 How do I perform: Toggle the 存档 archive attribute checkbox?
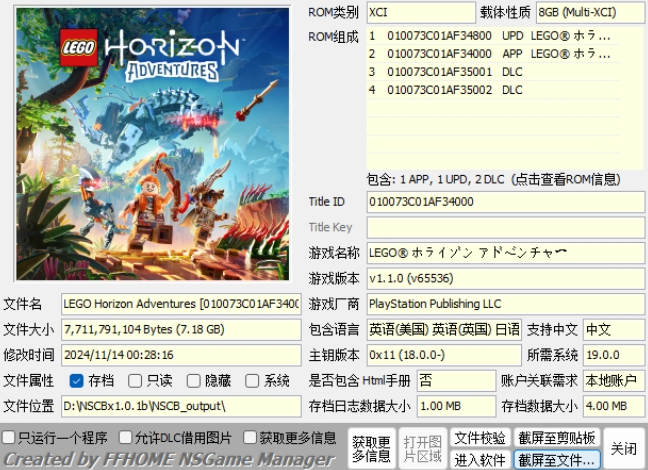77,381
